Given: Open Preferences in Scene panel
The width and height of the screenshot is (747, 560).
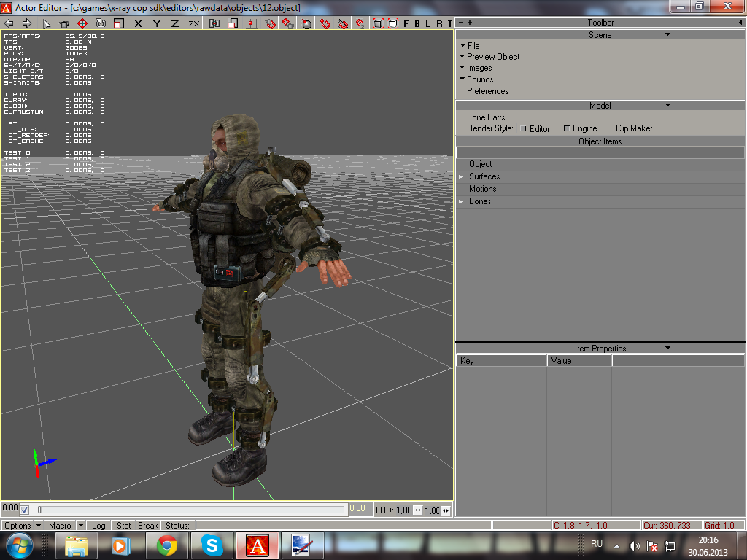Looking at the screenshot, I should pyautogui.click(x=488, y=91).
